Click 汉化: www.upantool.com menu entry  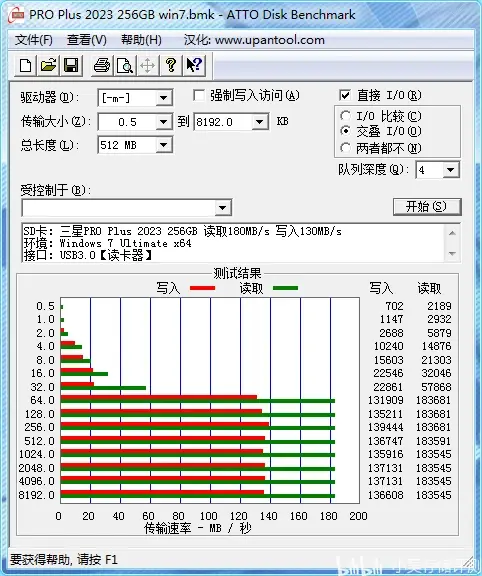click(254, 40)
